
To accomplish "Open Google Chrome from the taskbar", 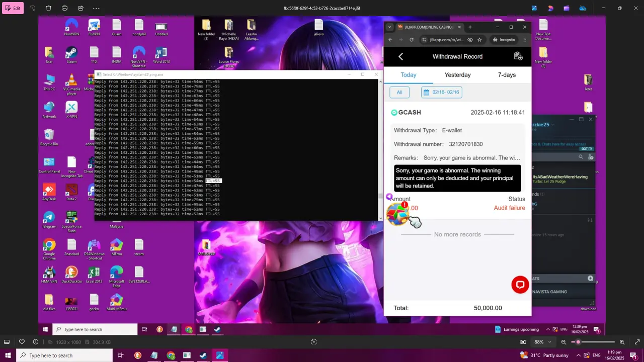I will point(171,355).
